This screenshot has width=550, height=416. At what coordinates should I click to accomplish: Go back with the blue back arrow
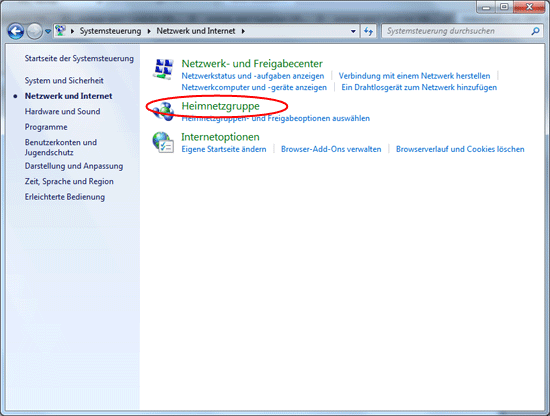point(15,31)
